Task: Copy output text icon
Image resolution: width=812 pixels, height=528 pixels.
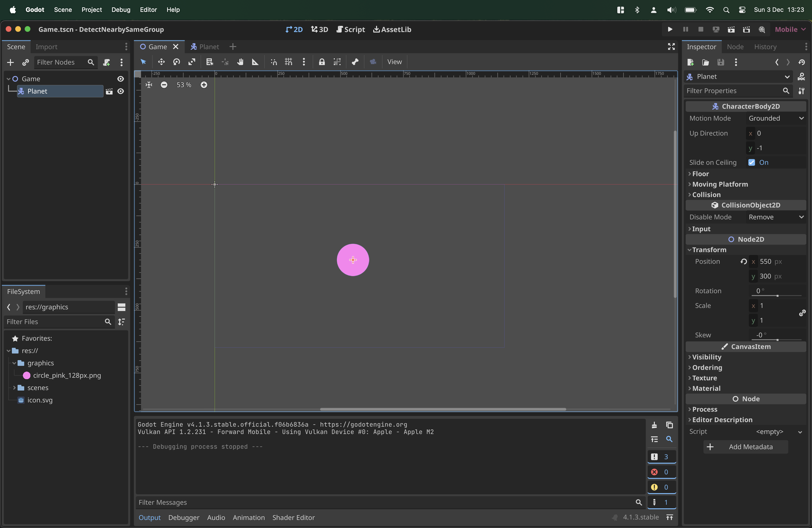Action: (x=669, y=425)
